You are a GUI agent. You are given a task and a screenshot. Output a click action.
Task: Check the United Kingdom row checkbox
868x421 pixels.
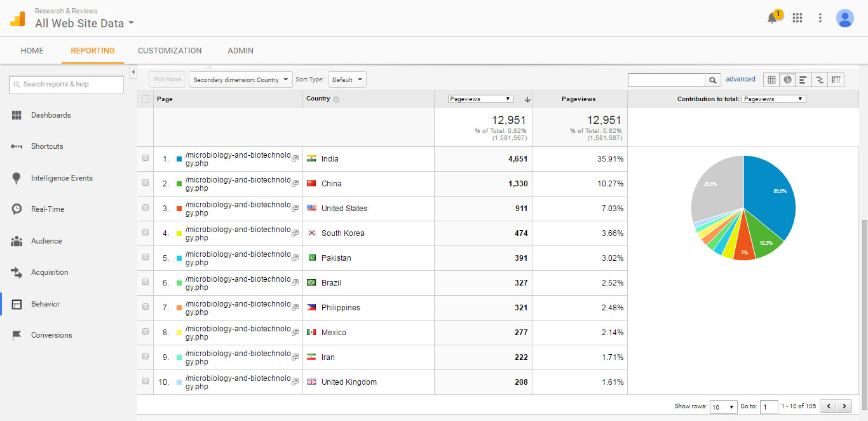146,381
